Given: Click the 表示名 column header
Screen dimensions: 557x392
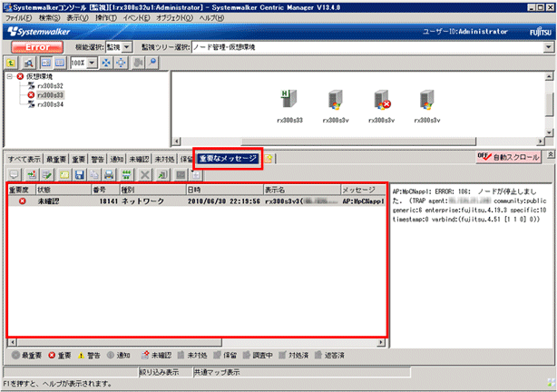Looking at the screenshot, I should [x=302, y=190].
